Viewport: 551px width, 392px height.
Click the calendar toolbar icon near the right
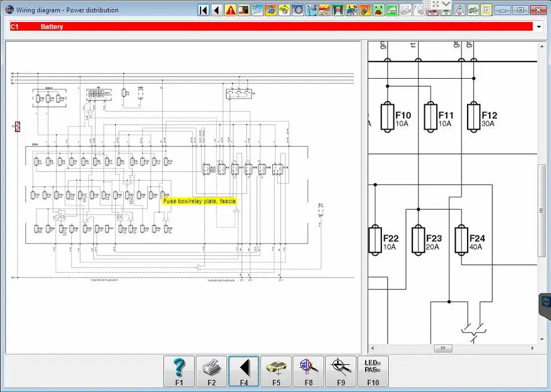486,9
